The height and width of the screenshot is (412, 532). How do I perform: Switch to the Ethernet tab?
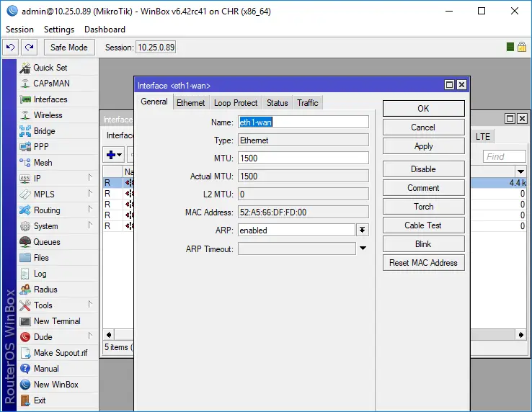tap(191, 103)
